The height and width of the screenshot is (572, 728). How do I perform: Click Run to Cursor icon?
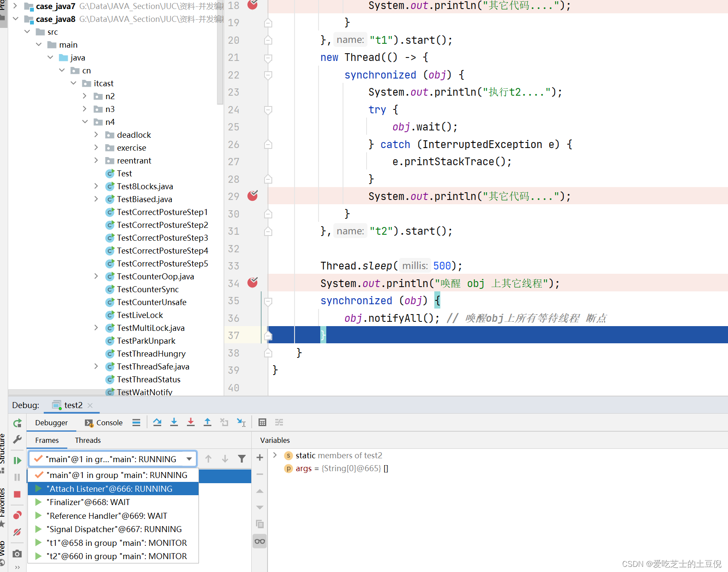pos(241,422)
